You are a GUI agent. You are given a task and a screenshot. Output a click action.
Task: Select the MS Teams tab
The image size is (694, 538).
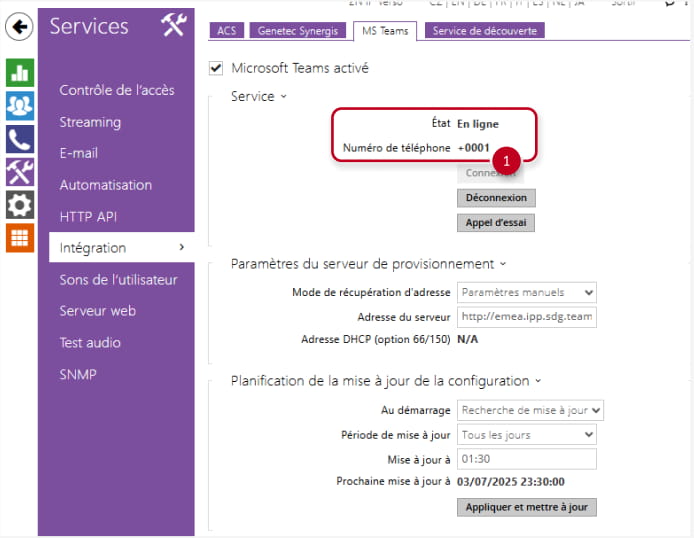pos(385,31)
